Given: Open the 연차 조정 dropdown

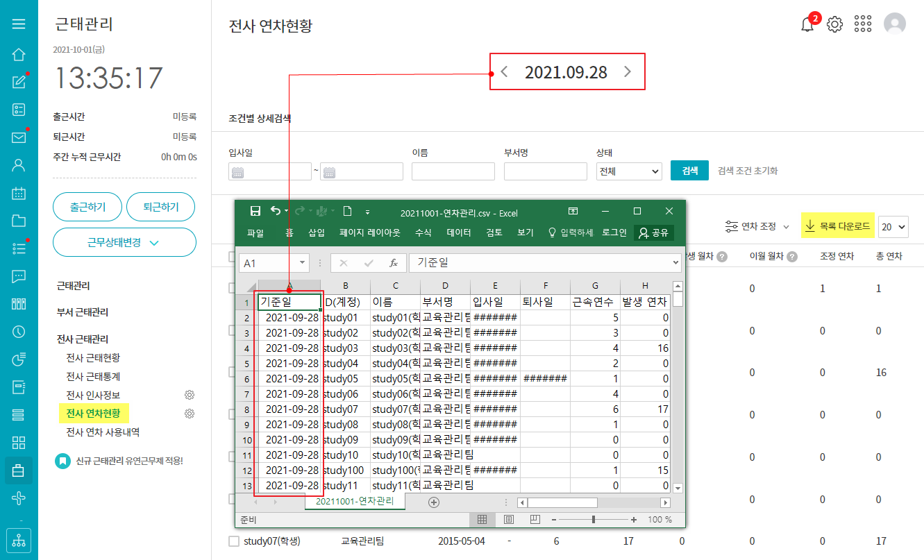Looking at the screenshot, I should tap(757, 226).
